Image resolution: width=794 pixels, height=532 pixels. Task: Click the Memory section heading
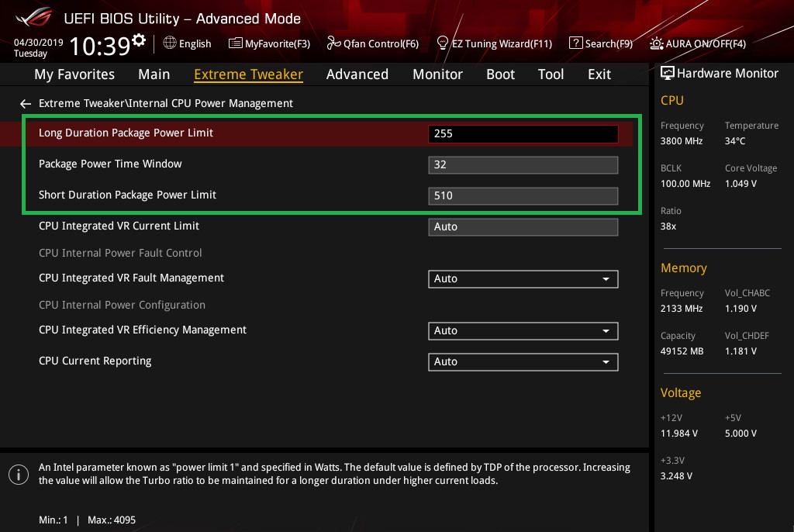(x=683, y=268)
